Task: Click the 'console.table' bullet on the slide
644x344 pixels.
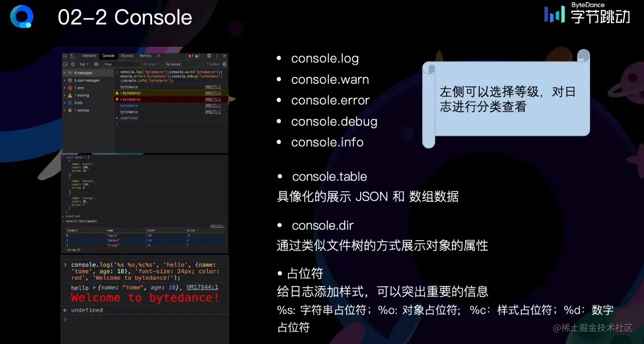Action: coord(330,177)
